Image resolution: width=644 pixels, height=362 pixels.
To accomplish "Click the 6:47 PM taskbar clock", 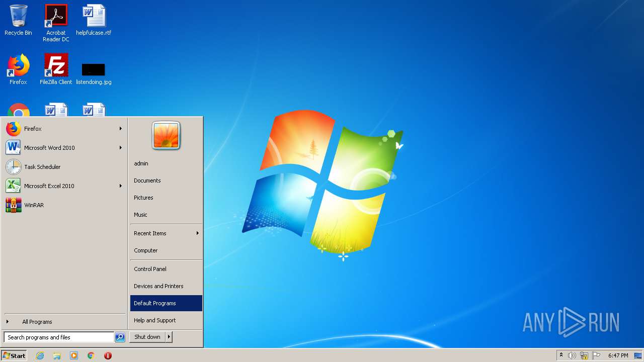I will pos(618,355).
